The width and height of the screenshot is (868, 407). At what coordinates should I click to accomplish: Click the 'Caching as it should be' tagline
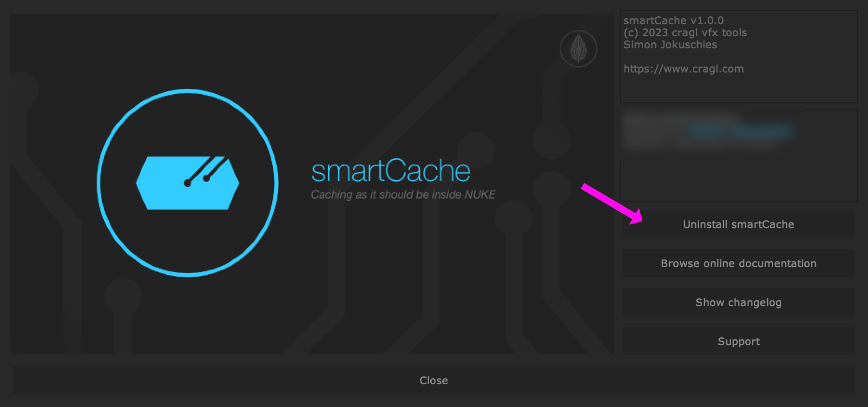click(403, 195)
